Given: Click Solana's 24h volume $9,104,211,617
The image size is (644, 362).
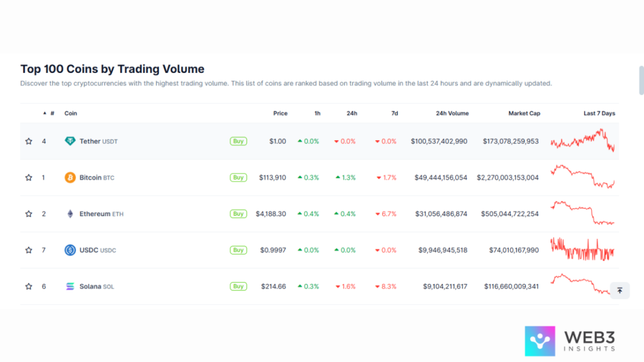Looking at the screenshot, I should tap(445, 287).
